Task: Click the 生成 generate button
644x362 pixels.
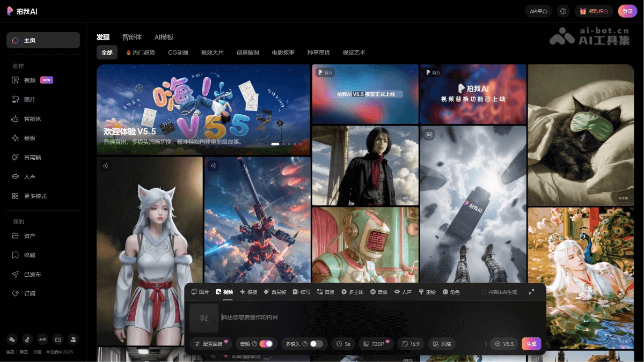Action: tap(531, 344)
